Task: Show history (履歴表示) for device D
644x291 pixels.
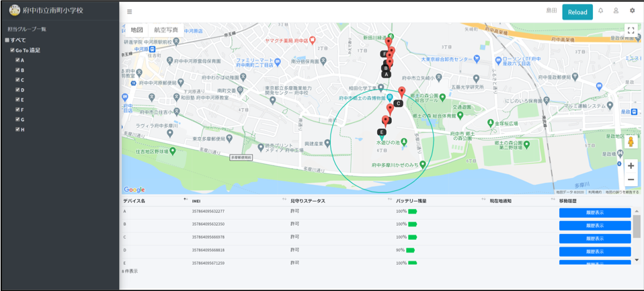Action: pos(595,251)
